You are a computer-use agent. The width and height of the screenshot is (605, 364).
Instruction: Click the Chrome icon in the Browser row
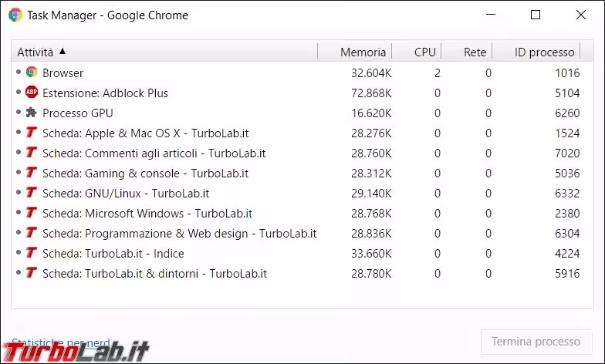[32, 72]
